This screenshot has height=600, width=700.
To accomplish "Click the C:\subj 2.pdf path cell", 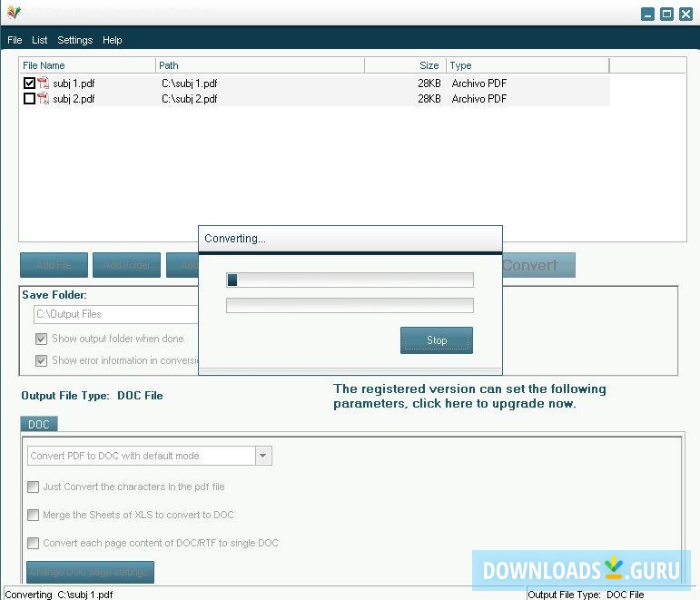I will point(189,99).
